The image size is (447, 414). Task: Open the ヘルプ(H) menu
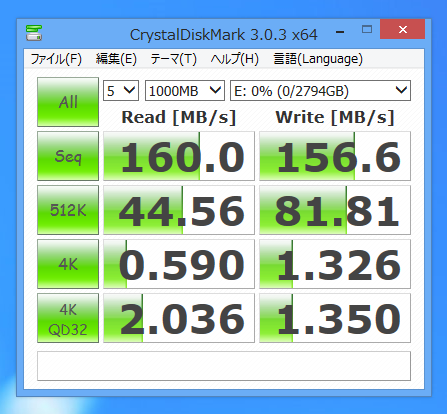point(235,59)
